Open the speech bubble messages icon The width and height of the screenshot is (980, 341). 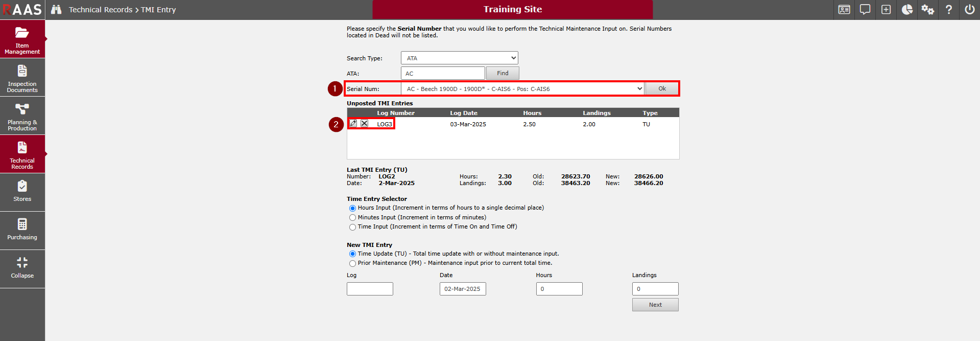pos(865,10)
